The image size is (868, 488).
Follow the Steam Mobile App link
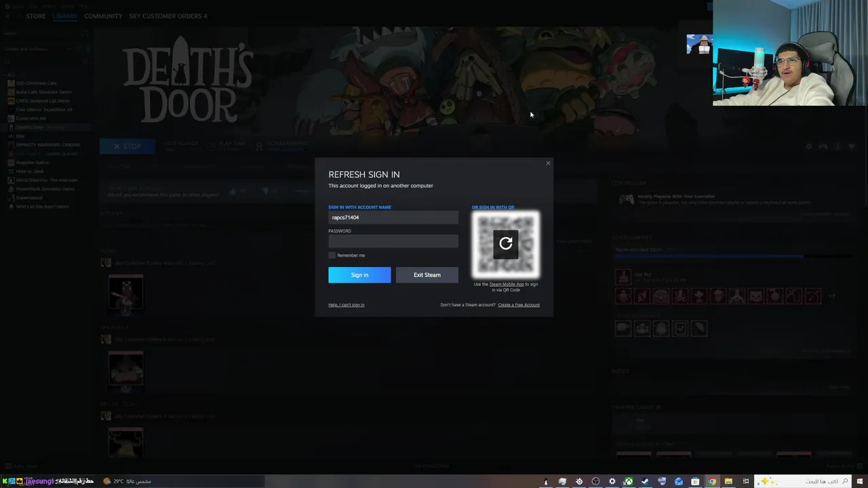[x=506, y=284]
